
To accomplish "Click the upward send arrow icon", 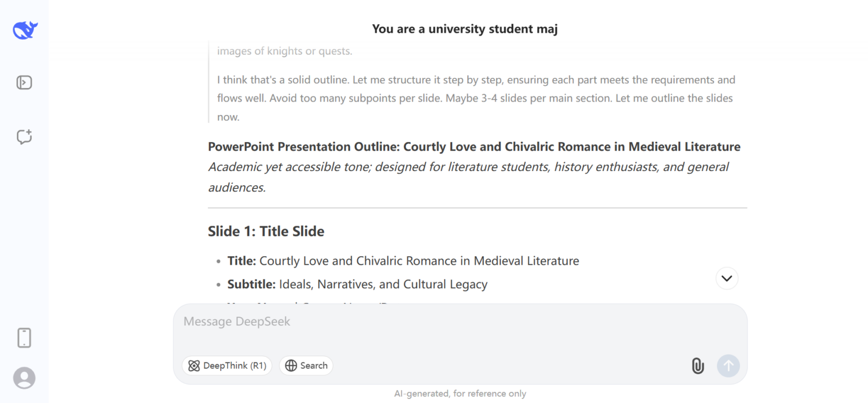I will [x=728, y=366].
